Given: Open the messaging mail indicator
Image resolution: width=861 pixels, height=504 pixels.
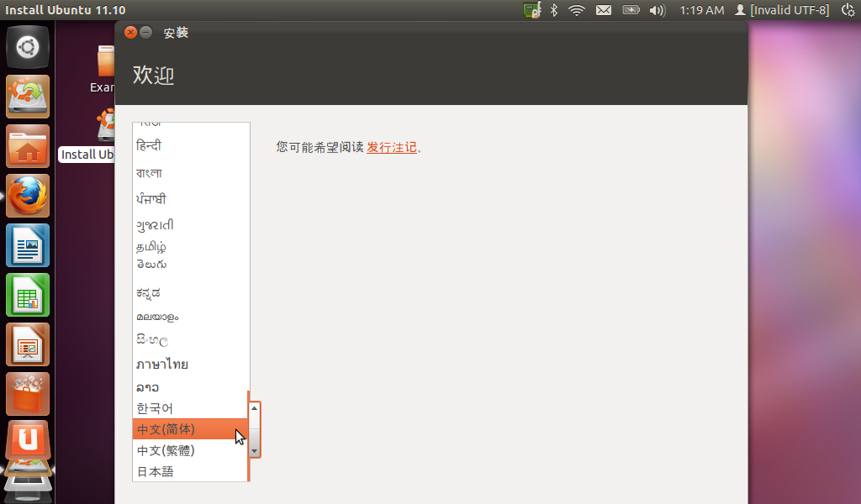Looking at the screenshot, I should coord(604,10).
